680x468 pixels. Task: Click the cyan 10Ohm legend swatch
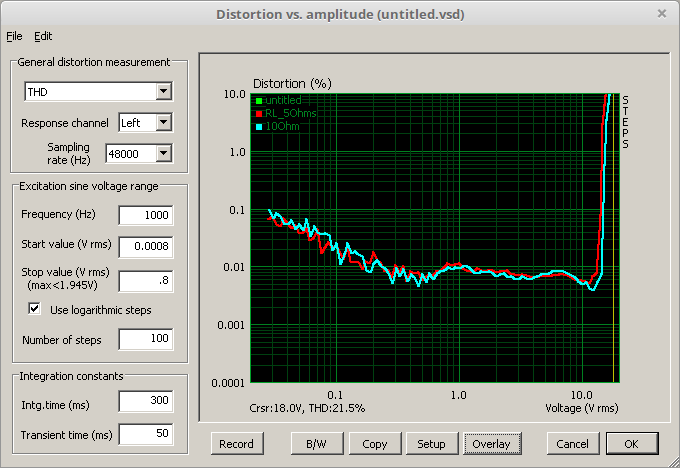click(258, 127)
